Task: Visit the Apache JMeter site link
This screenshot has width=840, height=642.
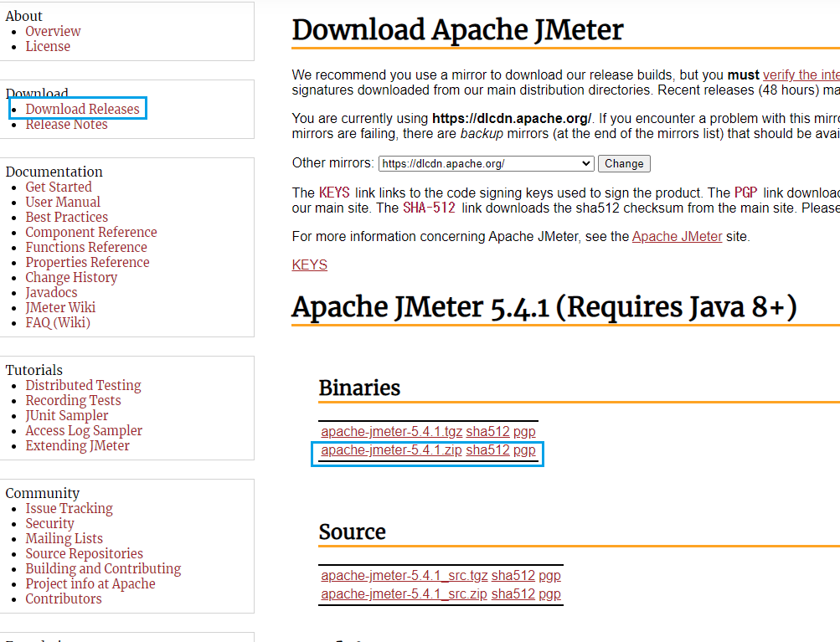Action: 677,236
